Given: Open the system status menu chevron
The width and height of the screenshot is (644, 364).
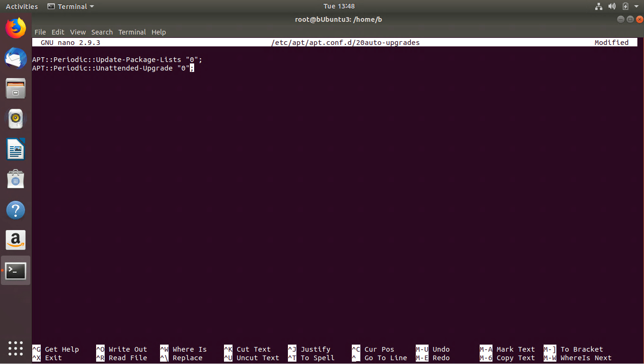Looking at the screenshot, I should click(636, 6).
